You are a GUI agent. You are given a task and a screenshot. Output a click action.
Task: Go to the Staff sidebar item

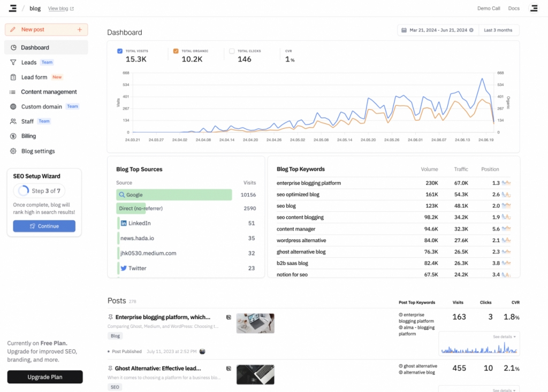pos(27,121)
